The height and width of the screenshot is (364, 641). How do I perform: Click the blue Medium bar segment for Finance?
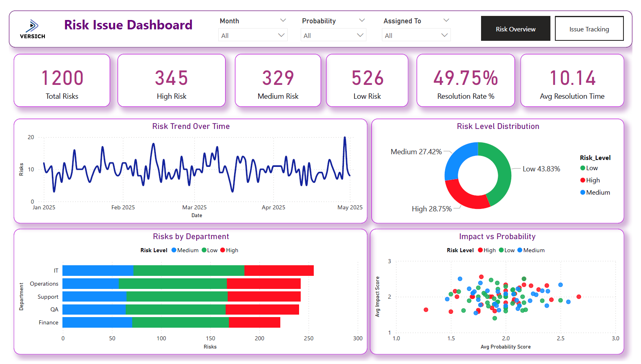point(97,322)
